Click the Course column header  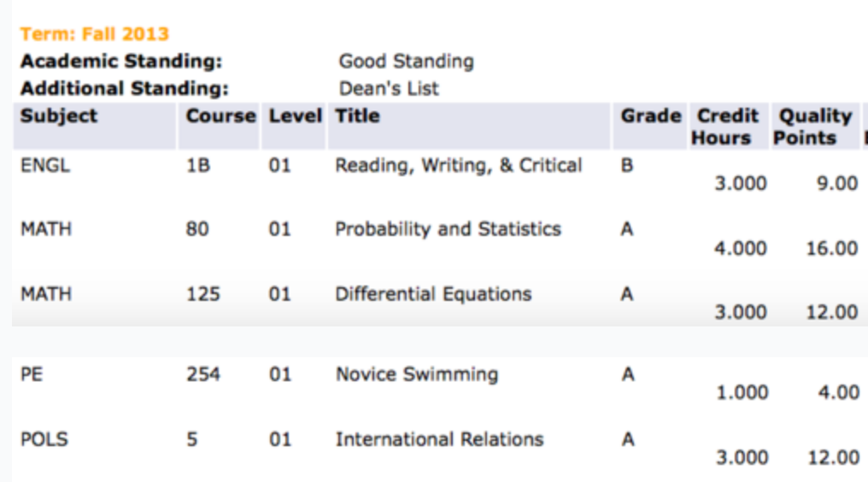coord(220,116)
